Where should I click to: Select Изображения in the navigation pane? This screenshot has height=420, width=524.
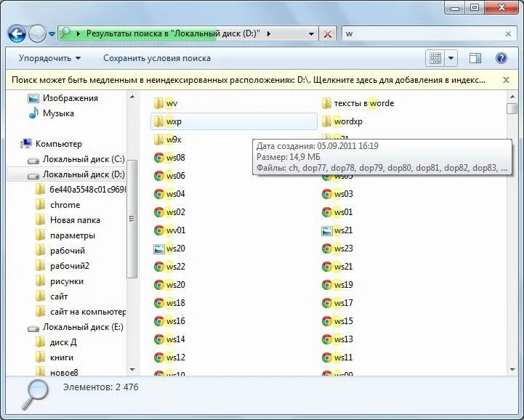point(63,98)
